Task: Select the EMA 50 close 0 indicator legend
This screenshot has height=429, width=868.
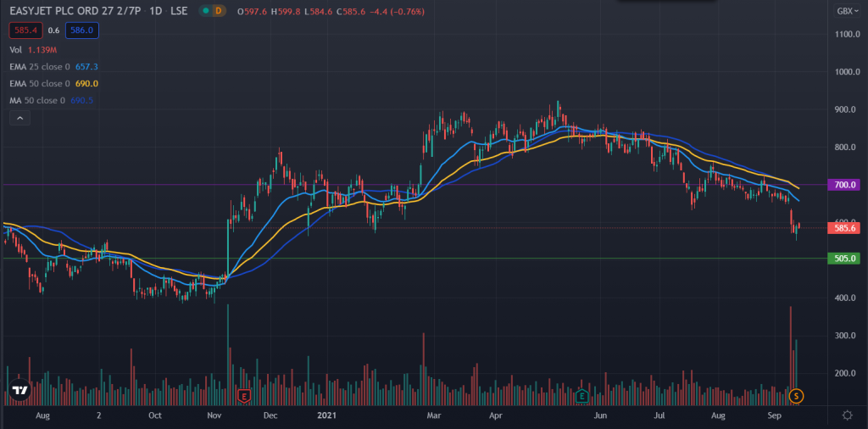Action: point(53,84)
